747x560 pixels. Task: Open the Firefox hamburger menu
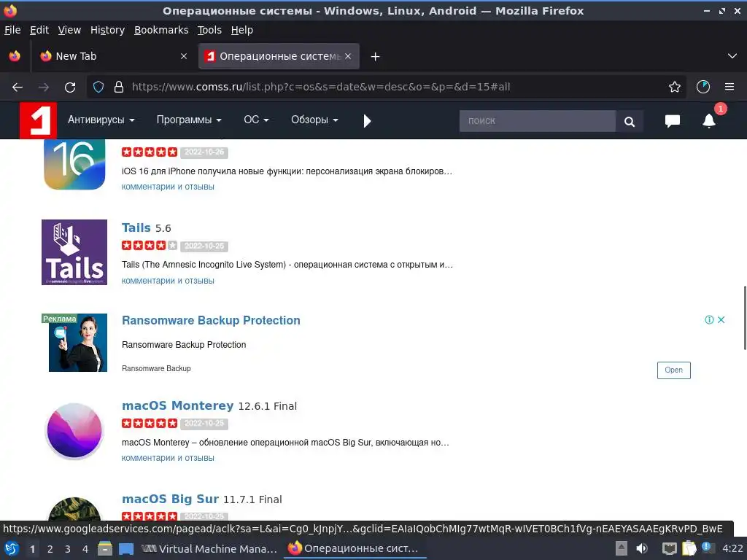coord(729,87)
